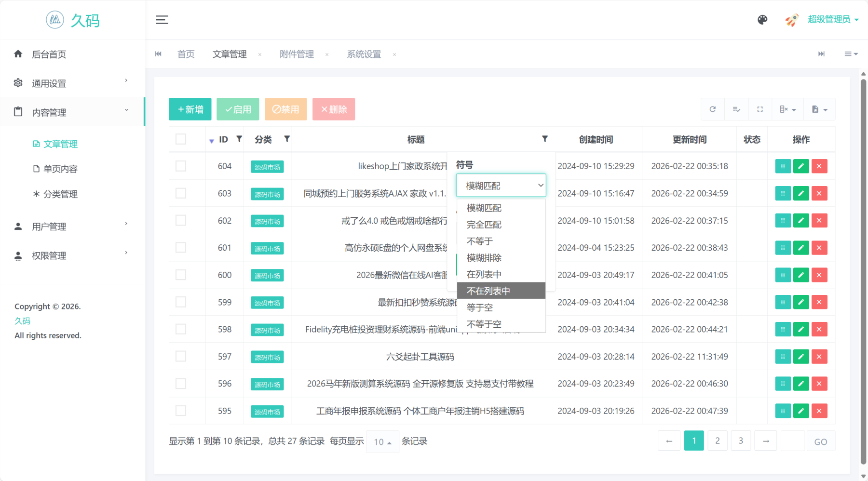Check the row checkbox for article 600

[181, 275]
